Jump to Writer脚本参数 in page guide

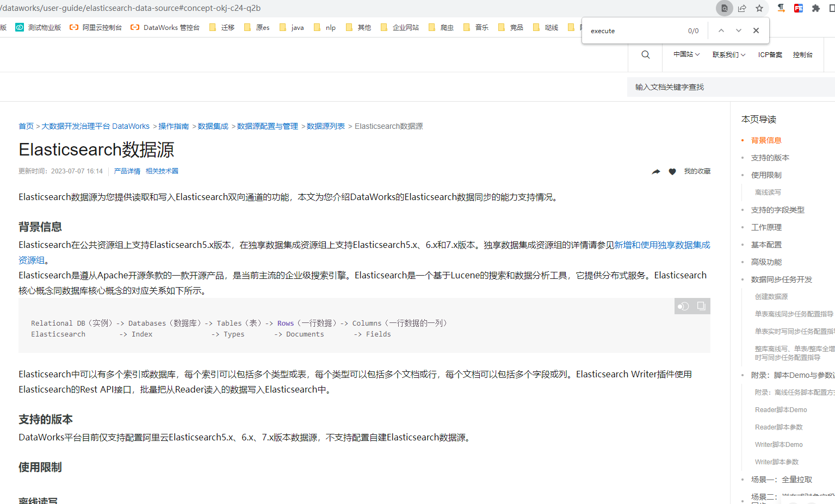pyautogui.click(x=777, y=462)
